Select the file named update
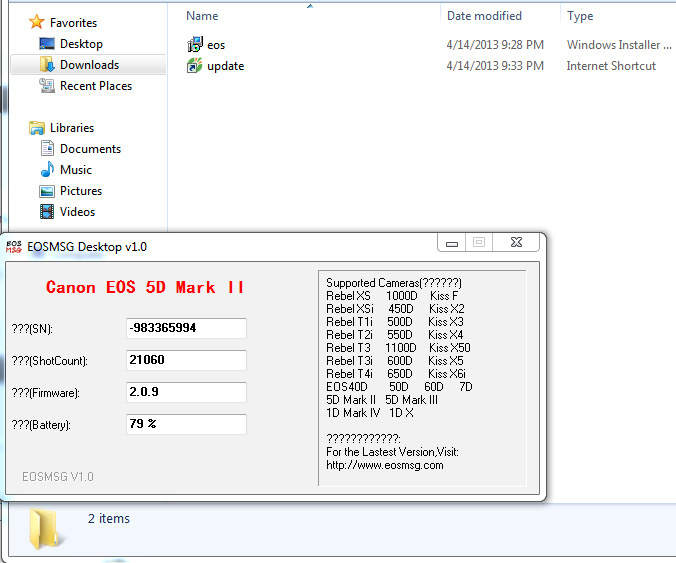 pyautogui.click(x=225, y=66)
